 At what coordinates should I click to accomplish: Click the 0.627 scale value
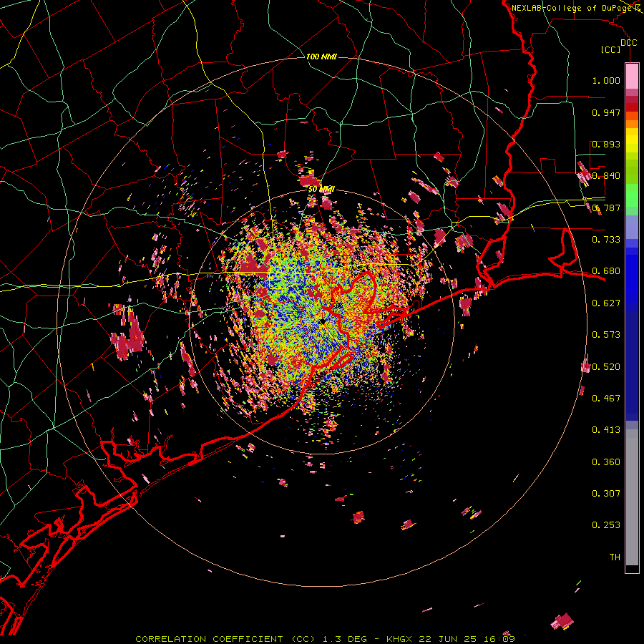(606, 303)
